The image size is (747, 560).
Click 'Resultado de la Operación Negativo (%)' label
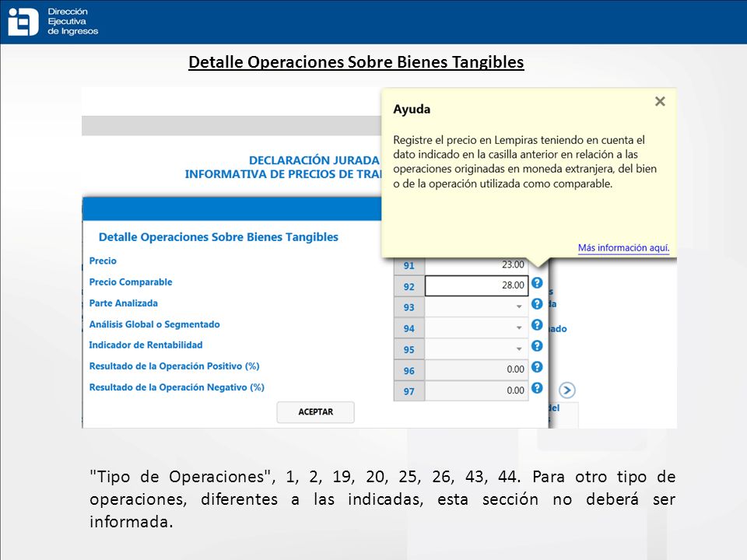(x=177, y=387)
